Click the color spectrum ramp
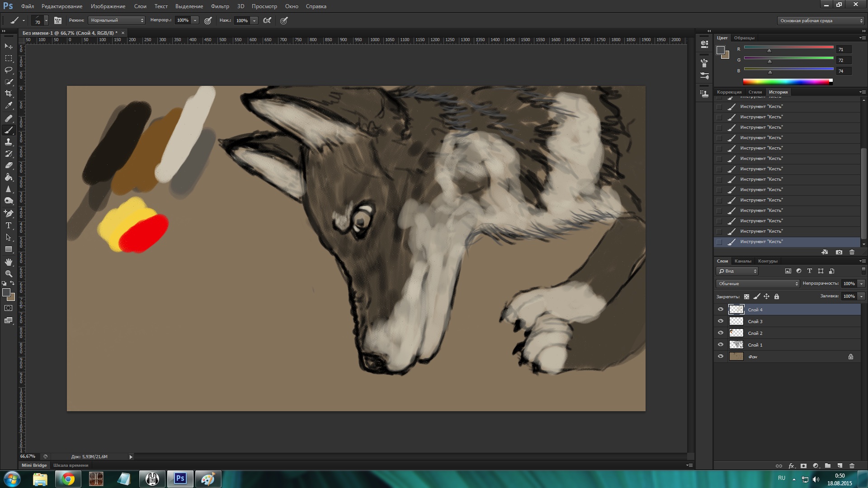The image size is (868, 488). point(788,82)
